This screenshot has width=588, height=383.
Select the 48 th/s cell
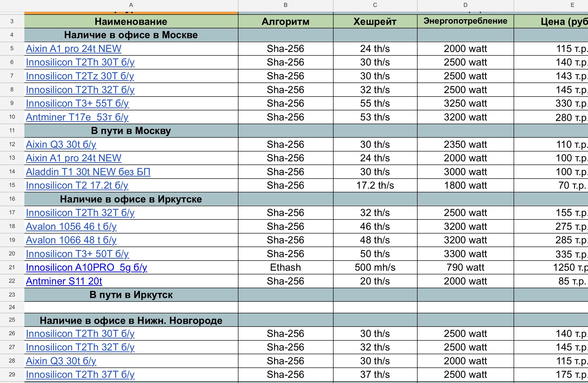pyautogui.click(x=375, y=240)
